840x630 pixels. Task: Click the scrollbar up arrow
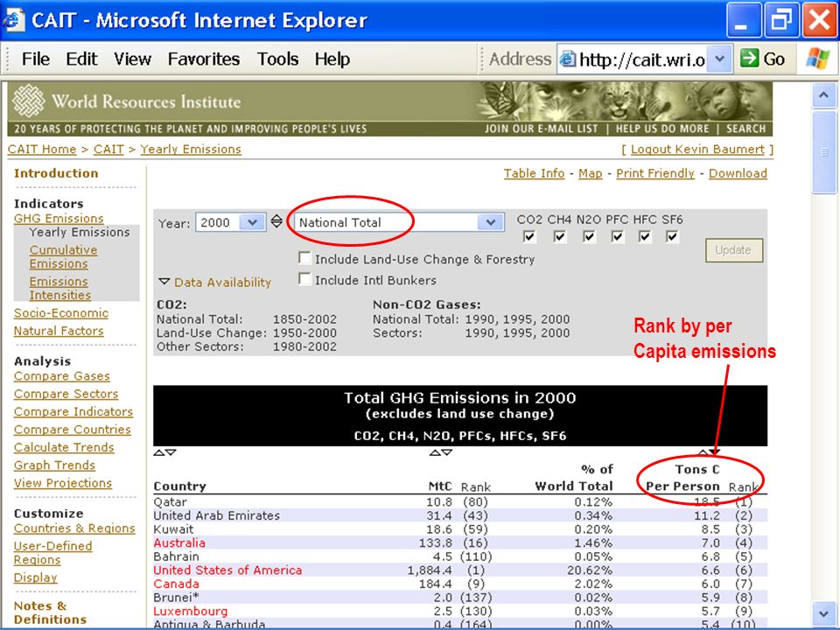[824, 96]
